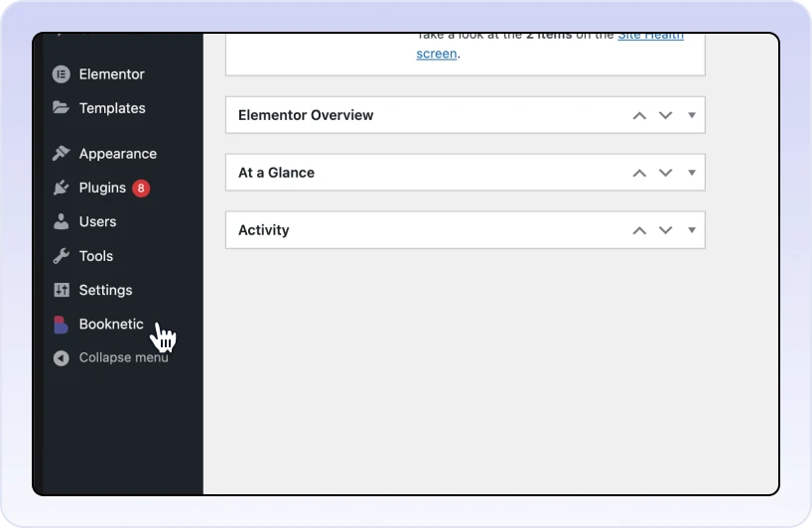Move the Activity widget down

[665, 230]
